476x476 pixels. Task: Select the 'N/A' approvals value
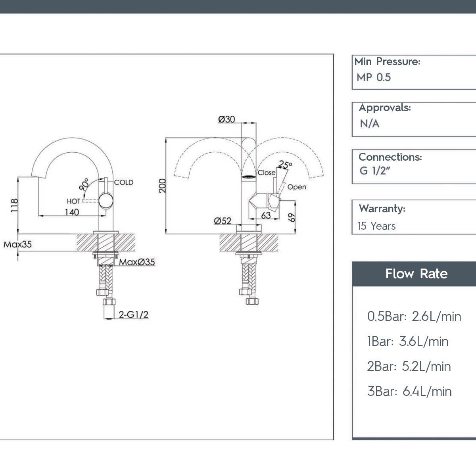(x=370, y=124)
